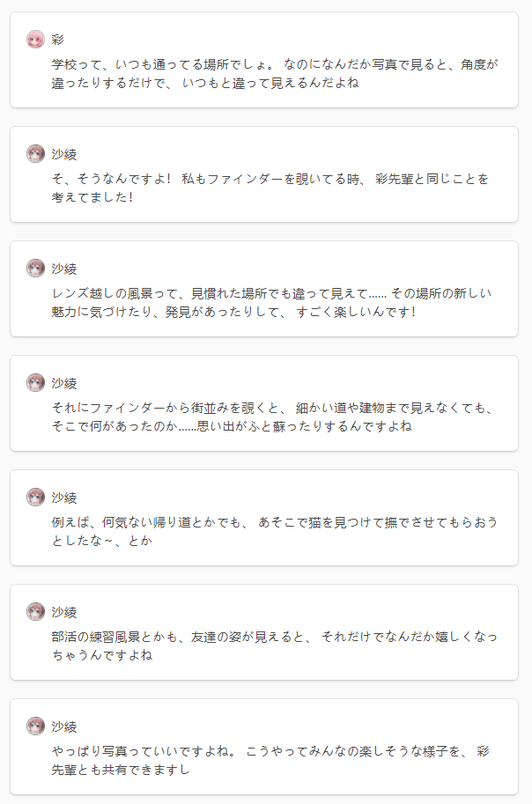532x804 pixels.
Task: Click 沙綾 name above '例えば、何気ない'
Action: click(x=64, y=498)
